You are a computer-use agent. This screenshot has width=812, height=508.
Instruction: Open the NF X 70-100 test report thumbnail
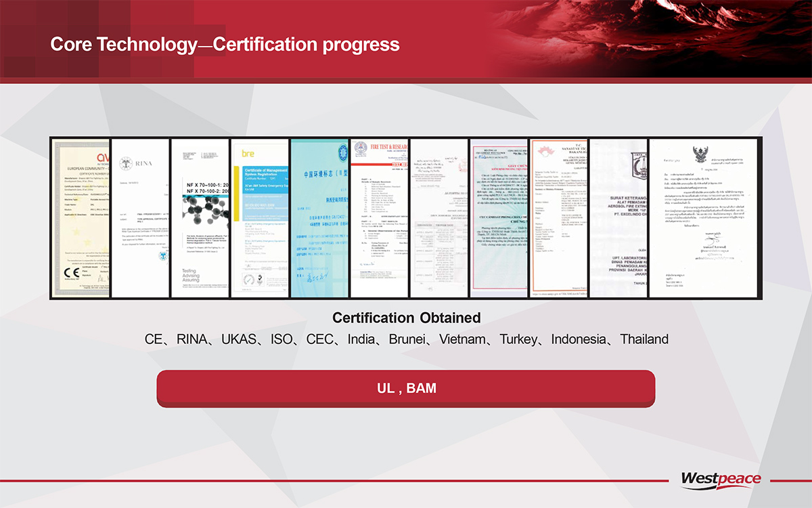(x=200, y=218)
